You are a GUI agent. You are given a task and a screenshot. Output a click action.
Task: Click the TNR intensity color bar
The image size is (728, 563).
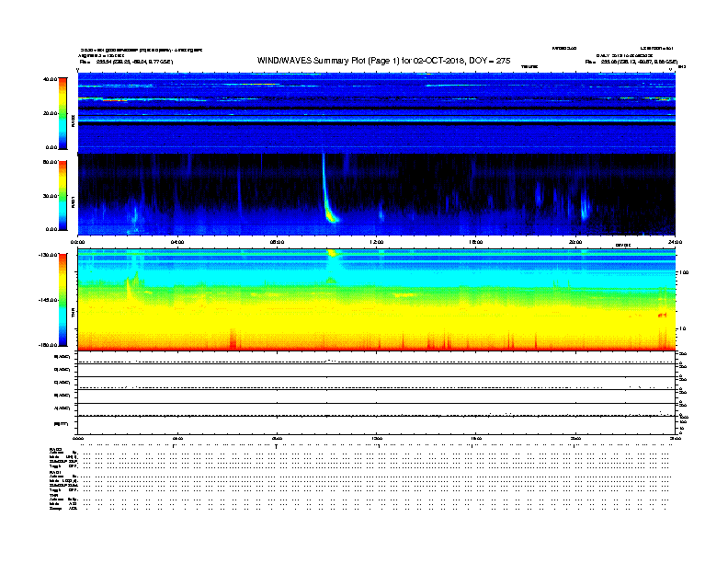[x=63, y=300]
